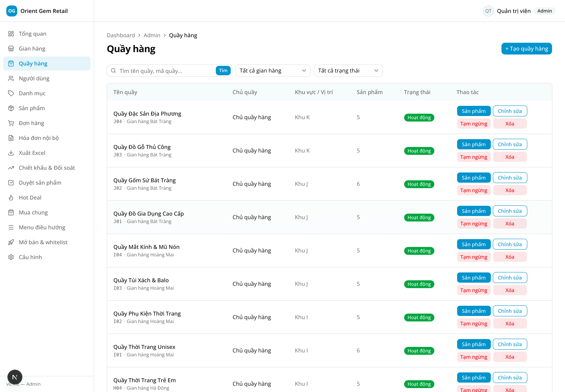Delete Quầy Đồ Gia Dụng Cao Cấp with Xóa
Screen dimensions: 565x392
click(510, 224)
